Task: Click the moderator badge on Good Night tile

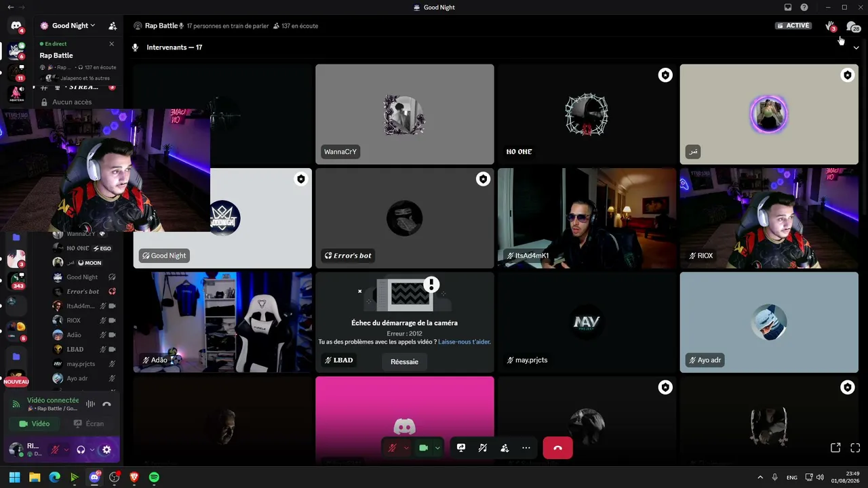Action: click(x=300, y=179)
